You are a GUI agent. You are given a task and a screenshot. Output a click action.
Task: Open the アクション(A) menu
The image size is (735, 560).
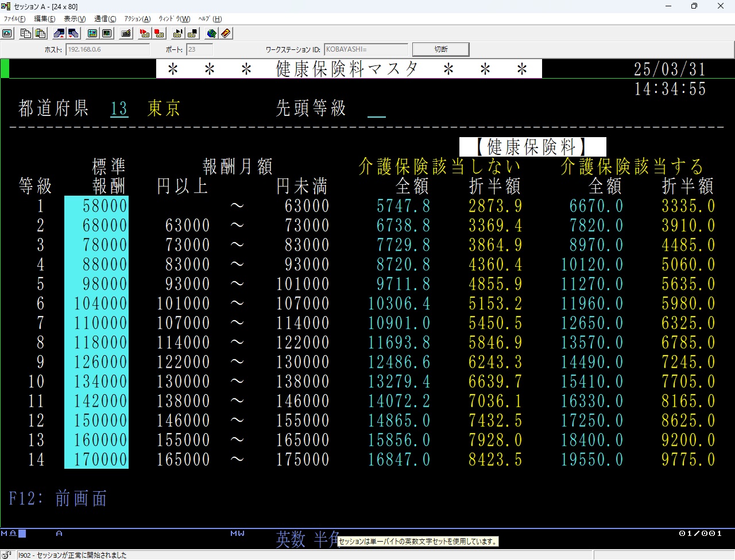[137, 19]
